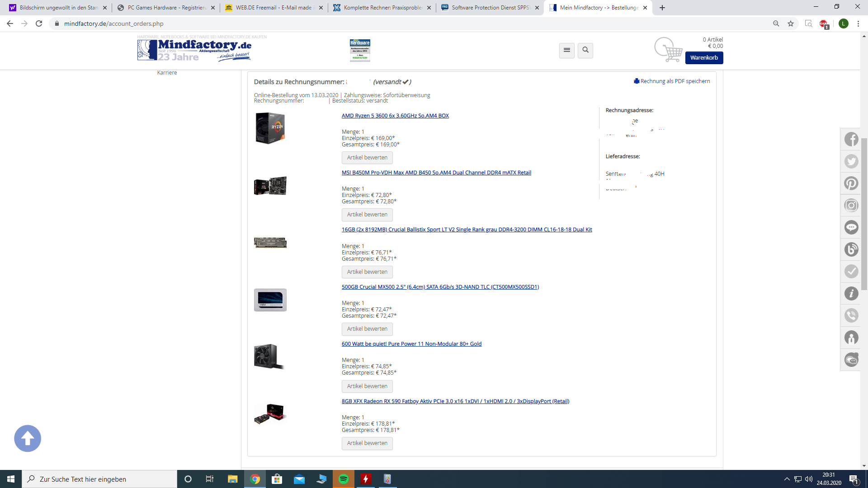This screenshot has width=868, height=488.
Task: Click the info sidebar icon
Action: 851,294
